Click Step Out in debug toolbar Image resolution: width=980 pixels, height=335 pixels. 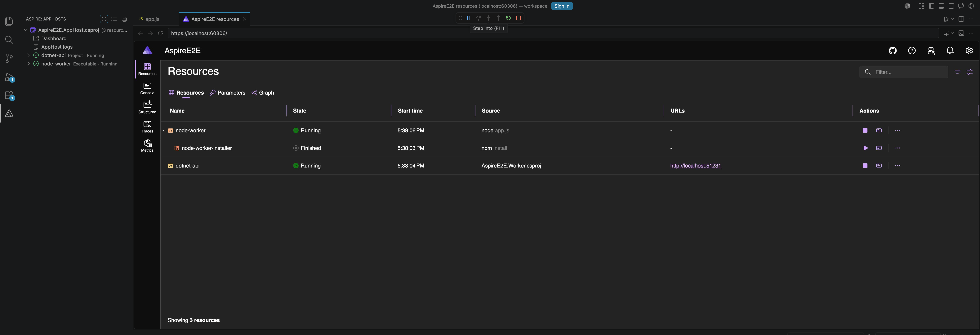[498, 18]
